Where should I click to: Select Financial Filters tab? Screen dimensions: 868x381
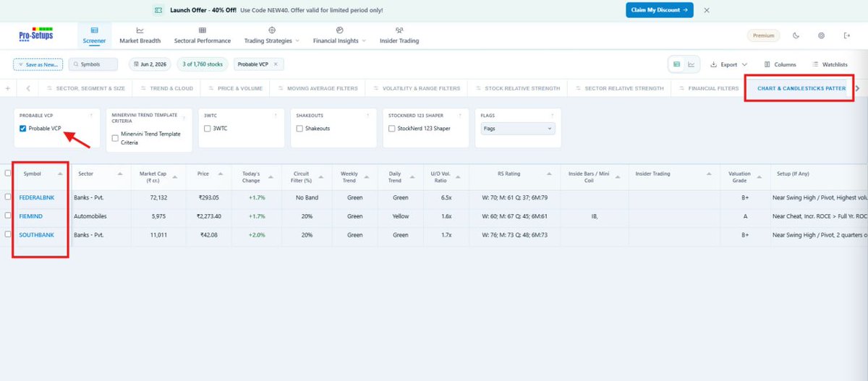(x=708, y=88)
